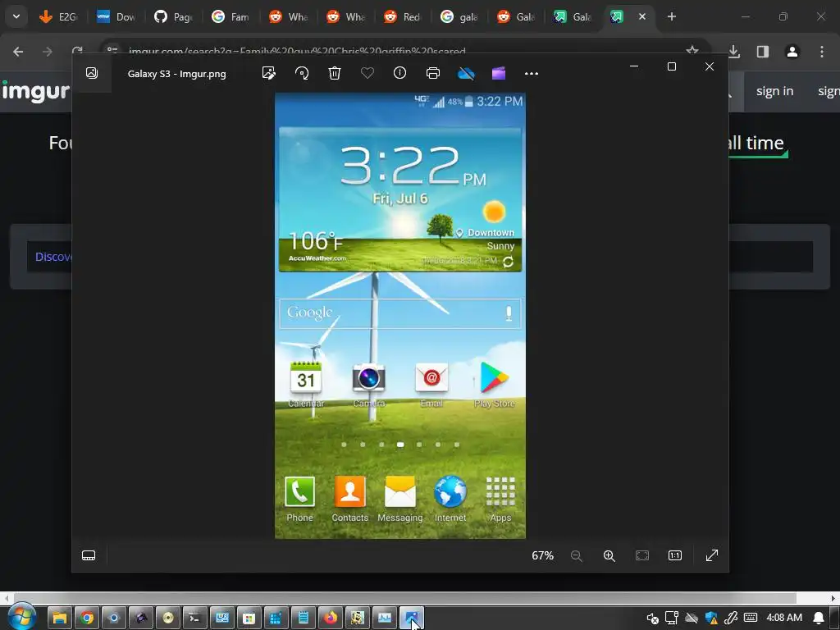Switch to the Google gala tab
This screenshot has width=840, height=630.
pyautogui.click(x=459, y=16)
